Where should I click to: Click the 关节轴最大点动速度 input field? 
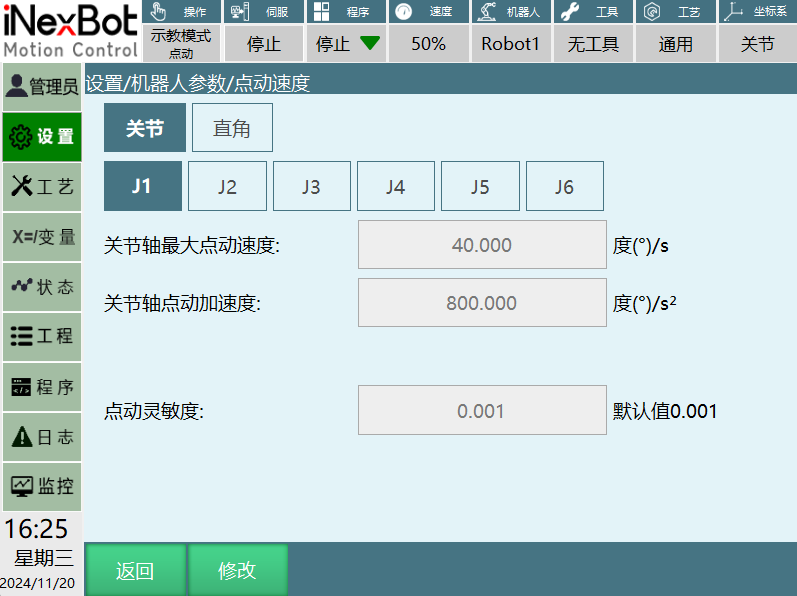[x=482, y=245]
